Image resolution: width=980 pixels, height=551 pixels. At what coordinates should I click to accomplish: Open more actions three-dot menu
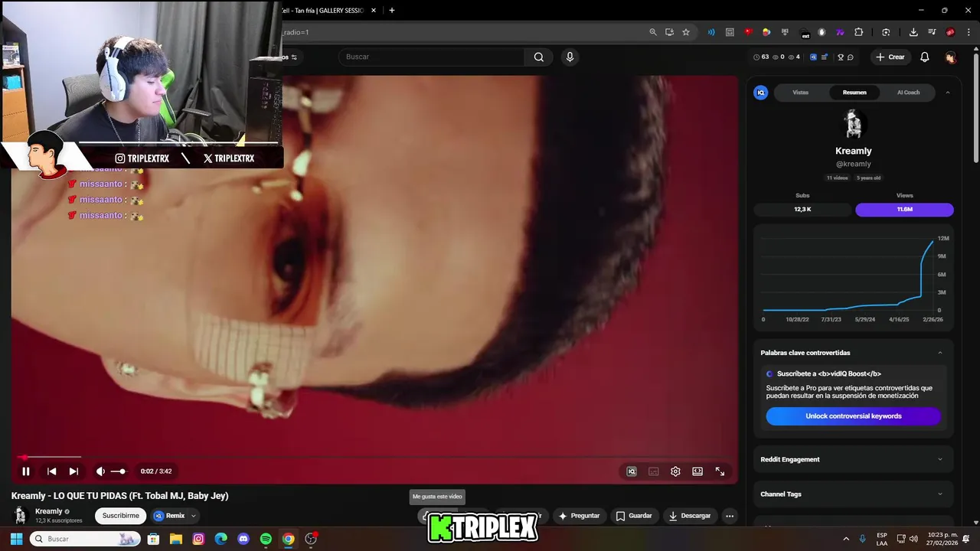pyautogui.click(x=730, y=516)
